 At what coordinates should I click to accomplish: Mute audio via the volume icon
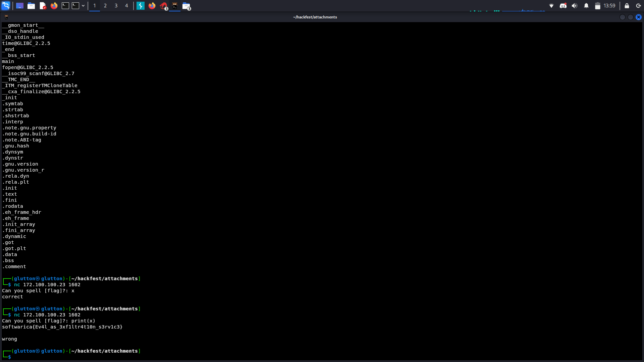tap(574, 5)
